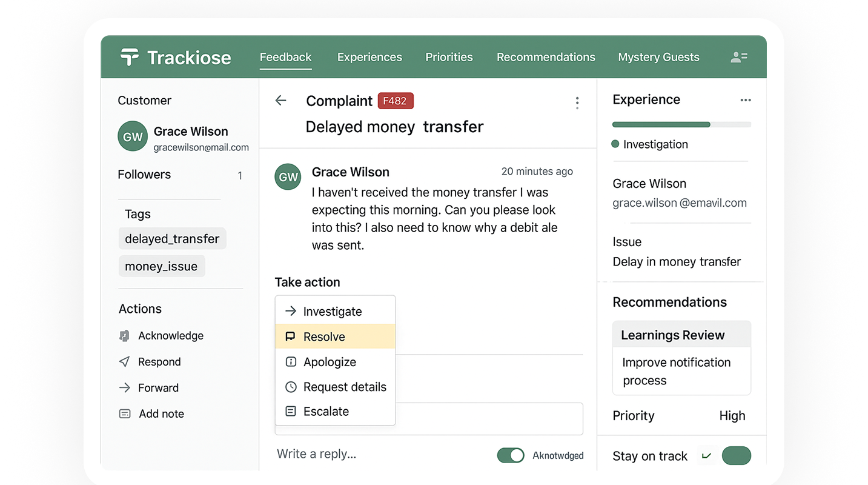Click the Learnings Review recommendation

[x=672, y=334]
